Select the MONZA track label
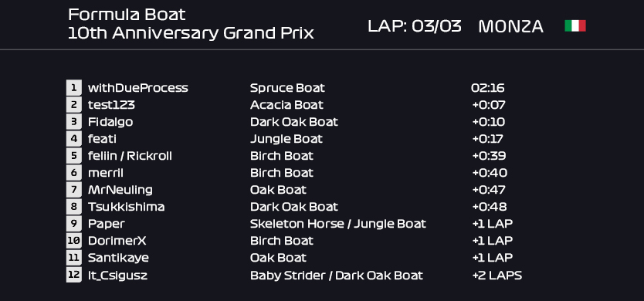This screenshot has width=644, height=301. pyautogui.click(x=511, y=27)
